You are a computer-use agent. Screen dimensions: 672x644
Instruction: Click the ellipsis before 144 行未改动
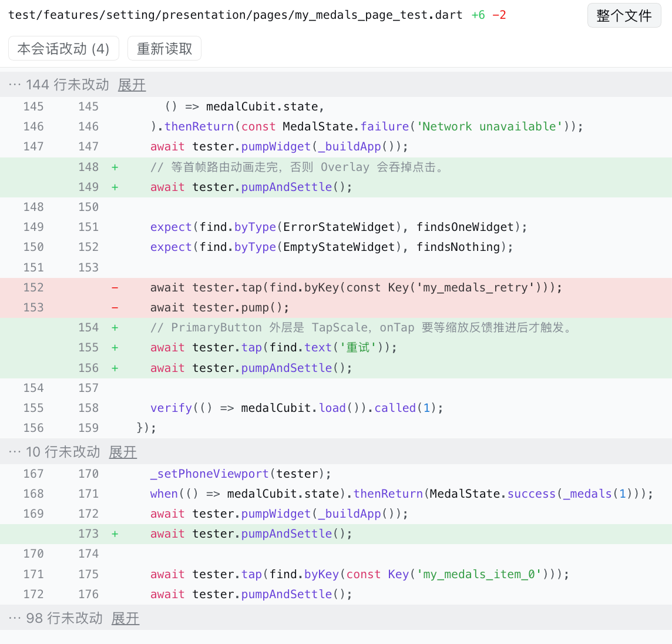point(15,85)
